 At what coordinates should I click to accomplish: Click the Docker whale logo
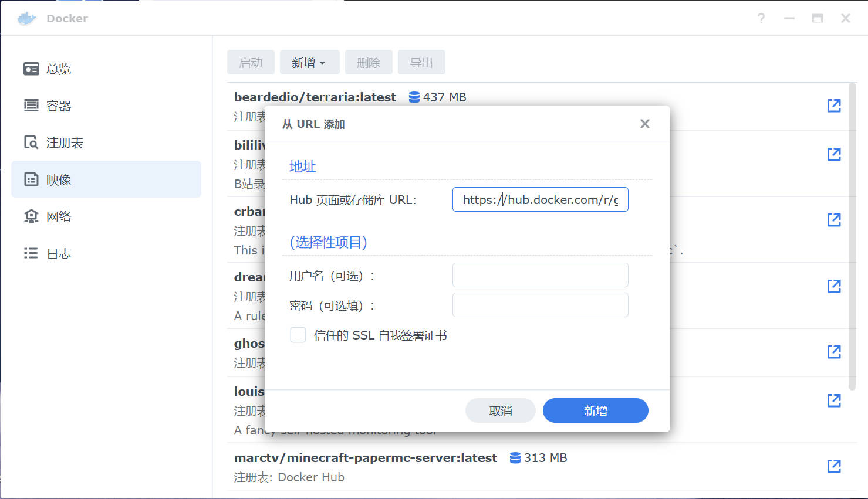click(27, 19)
